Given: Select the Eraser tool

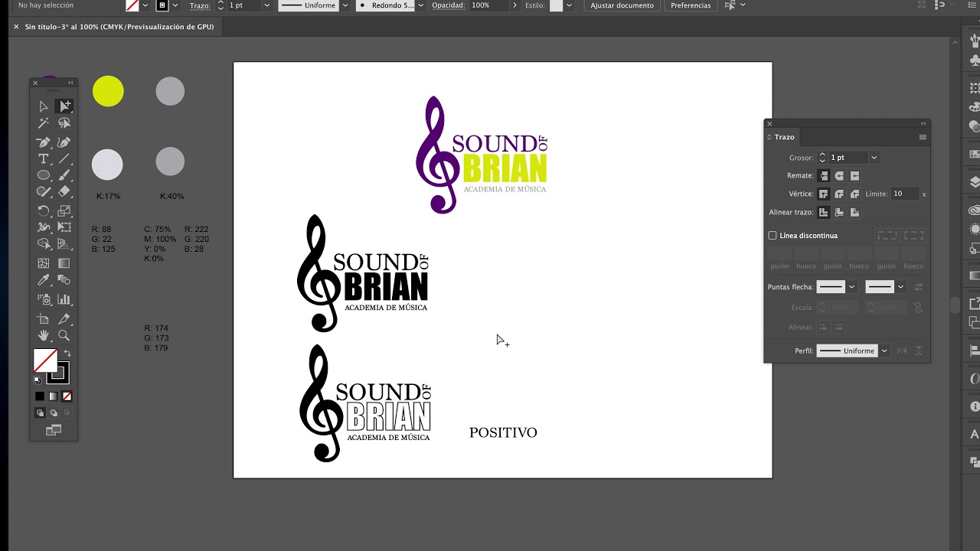Looking at the screenshot, I should point(64,193).
